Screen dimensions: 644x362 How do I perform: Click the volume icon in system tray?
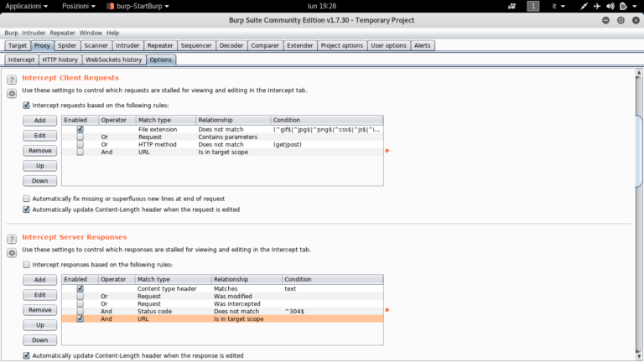coord(610,6)
